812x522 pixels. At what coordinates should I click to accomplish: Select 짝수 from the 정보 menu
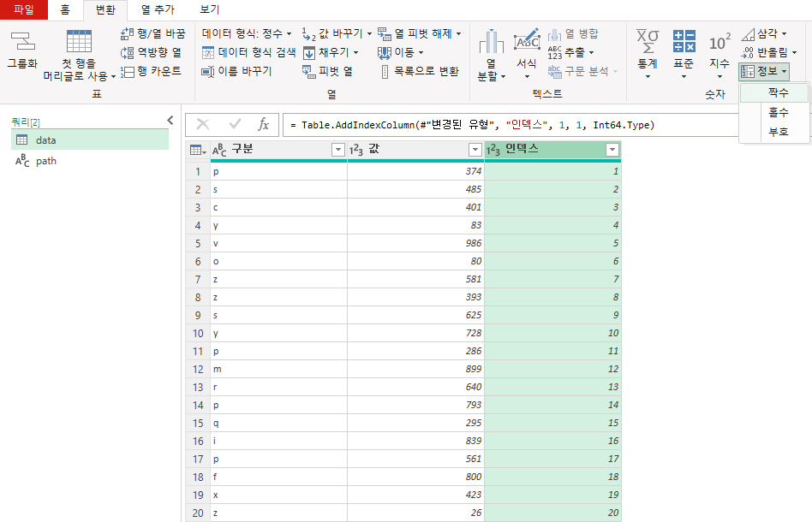[774, 92]
